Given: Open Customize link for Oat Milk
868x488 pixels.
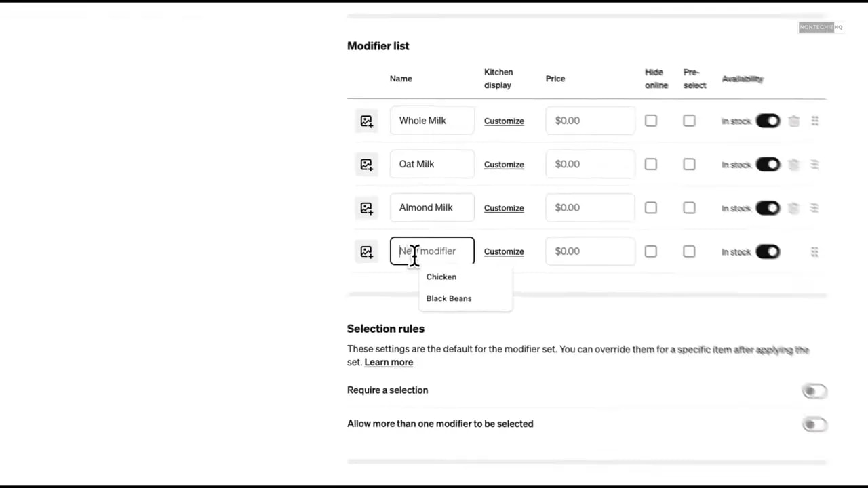Looking at the screenshot, I should click(x=504, y=165).
